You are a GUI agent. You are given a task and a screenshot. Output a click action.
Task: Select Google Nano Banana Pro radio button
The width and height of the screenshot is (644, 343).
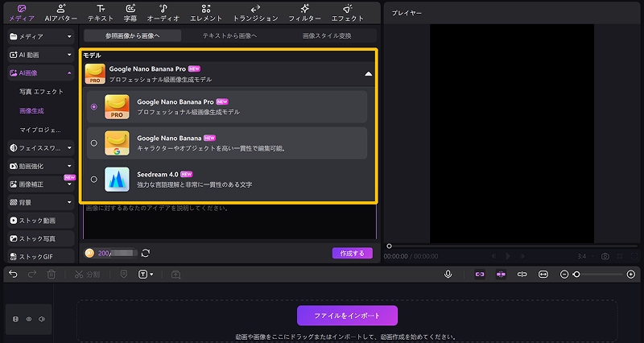(x=94, y=107)
